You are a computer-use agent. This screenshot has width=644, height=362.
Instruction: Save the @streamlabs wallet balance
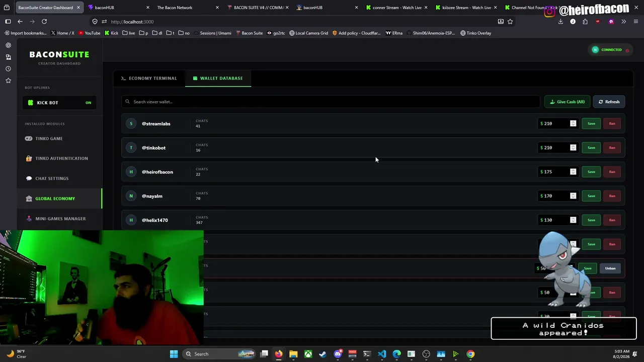591,124
